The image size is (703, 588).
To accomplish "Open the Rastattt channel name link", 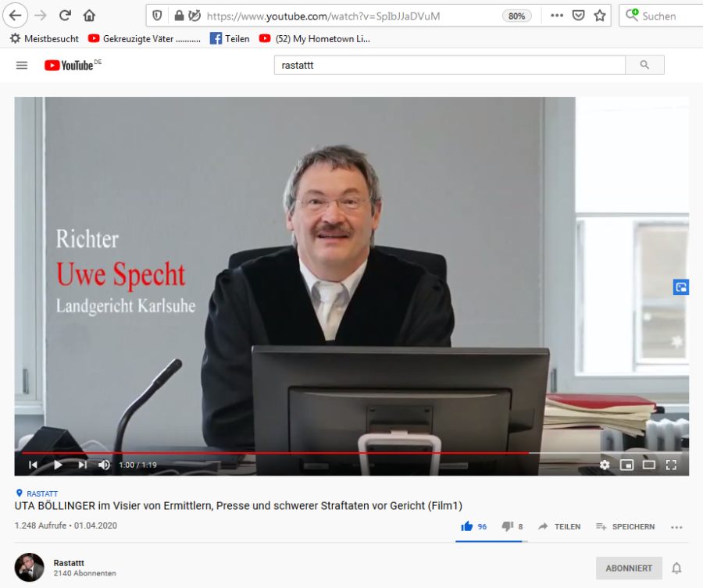I will (x=69, y=563).
